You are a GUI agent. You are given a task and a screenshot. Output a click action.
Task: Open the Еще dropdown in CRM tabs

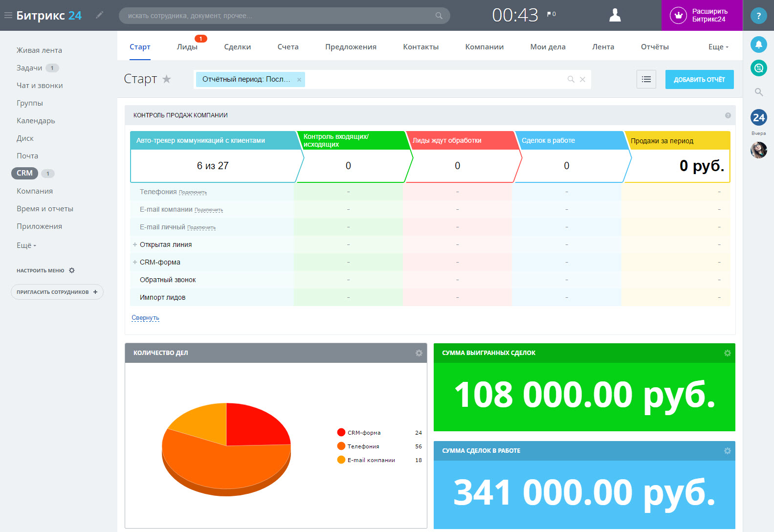[718, 47]
